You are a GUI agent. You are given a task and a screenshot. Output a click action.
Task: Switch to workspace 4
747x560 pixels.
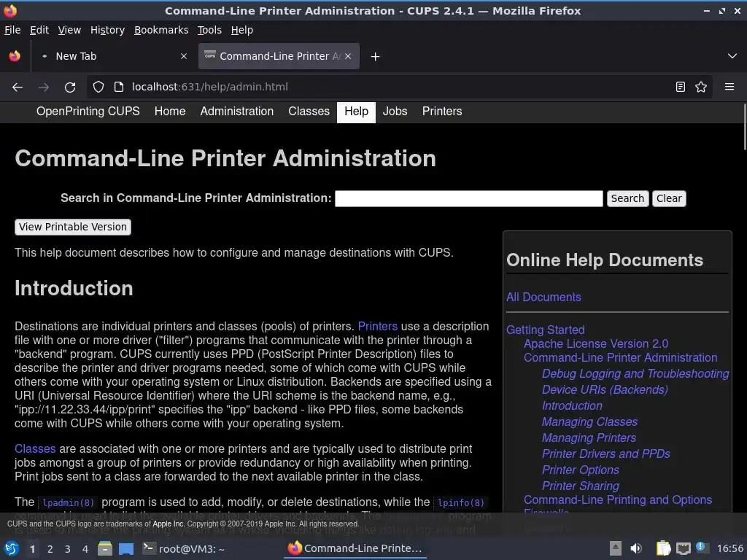click(x=85, y=549)
